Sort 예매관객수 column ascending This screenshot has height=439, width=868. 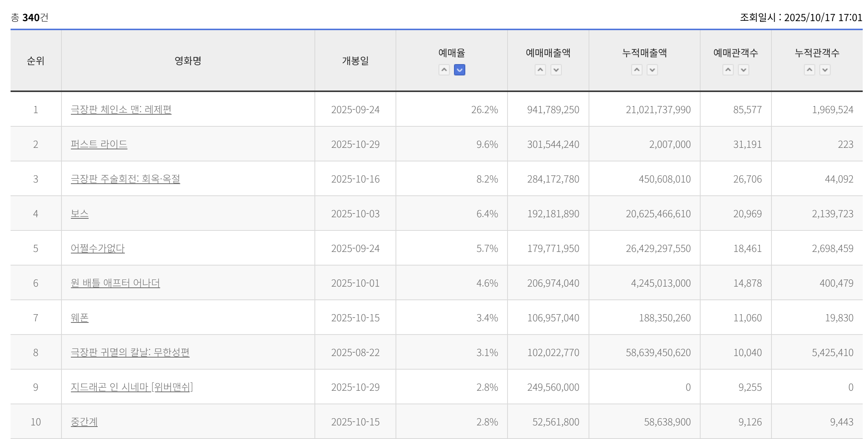[728, 70]
